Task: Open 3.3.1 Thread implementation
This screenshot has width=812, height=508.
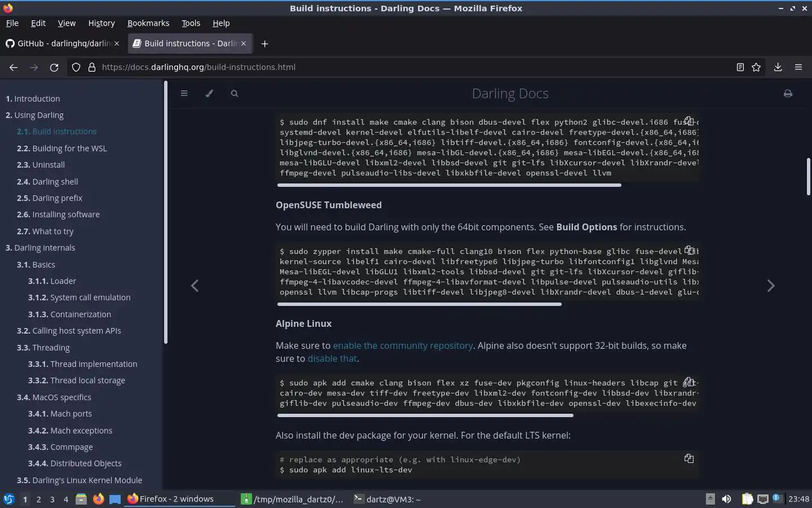Action: click(83, 364)
